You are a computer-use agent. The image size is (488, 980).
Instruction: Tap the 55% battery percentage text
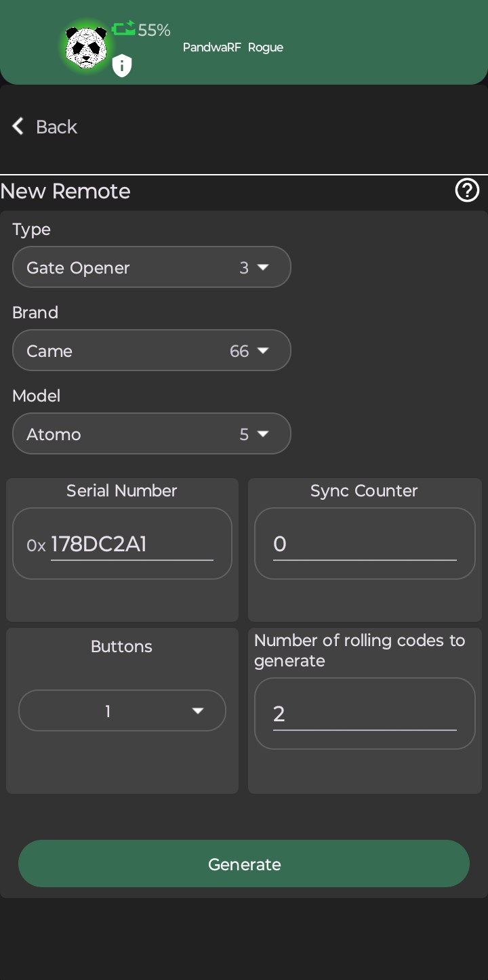(154, 30)
